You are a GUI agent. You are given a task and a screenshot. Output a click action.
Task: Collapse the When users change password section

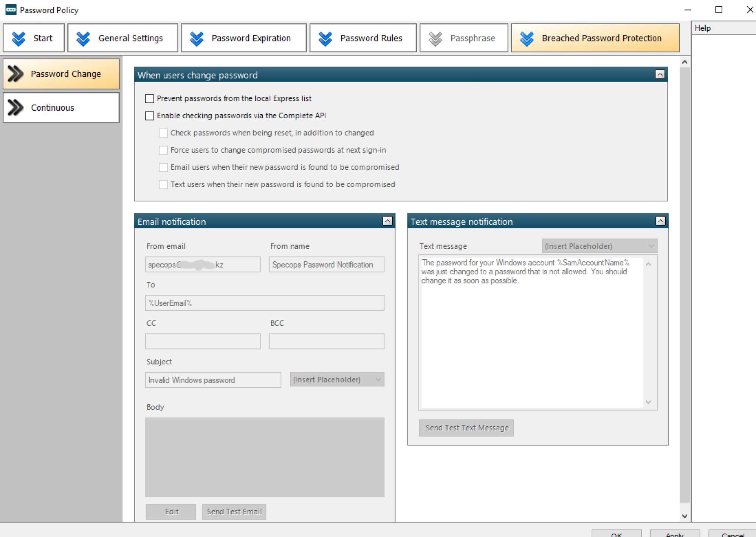click(x=660, y=74)
